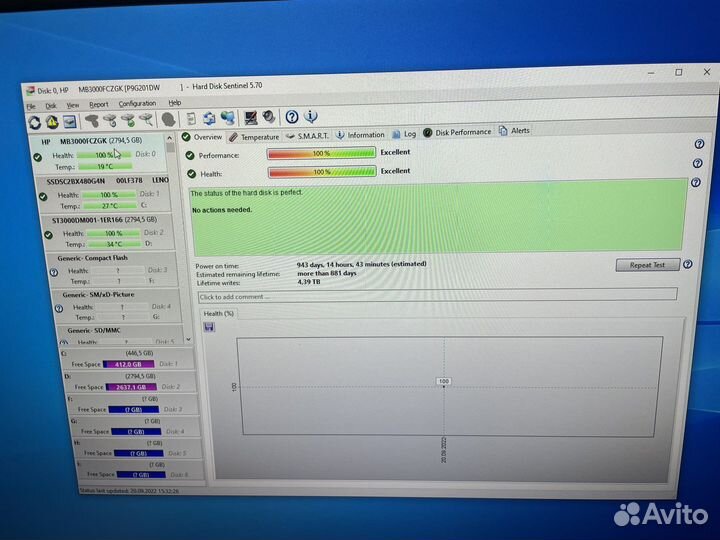Open the Disk Performance tab
The width and height of the screenshot is (720, 540).
tap(458, 132)
